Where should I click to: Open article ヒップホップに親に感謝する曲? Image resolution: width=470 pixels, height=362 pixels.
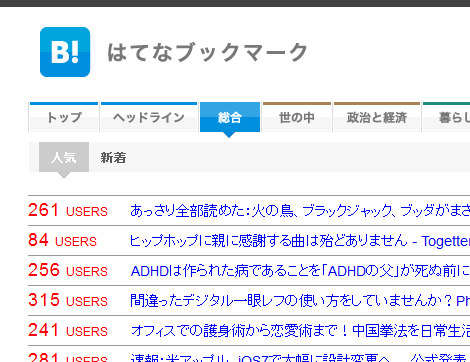(300, 241)
